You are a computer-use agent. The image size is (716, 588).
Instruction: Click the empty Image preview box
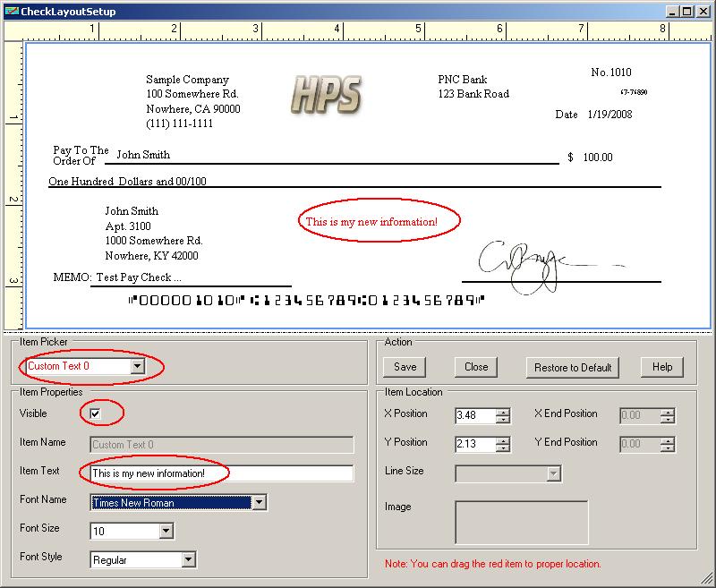tap(522, 523)
